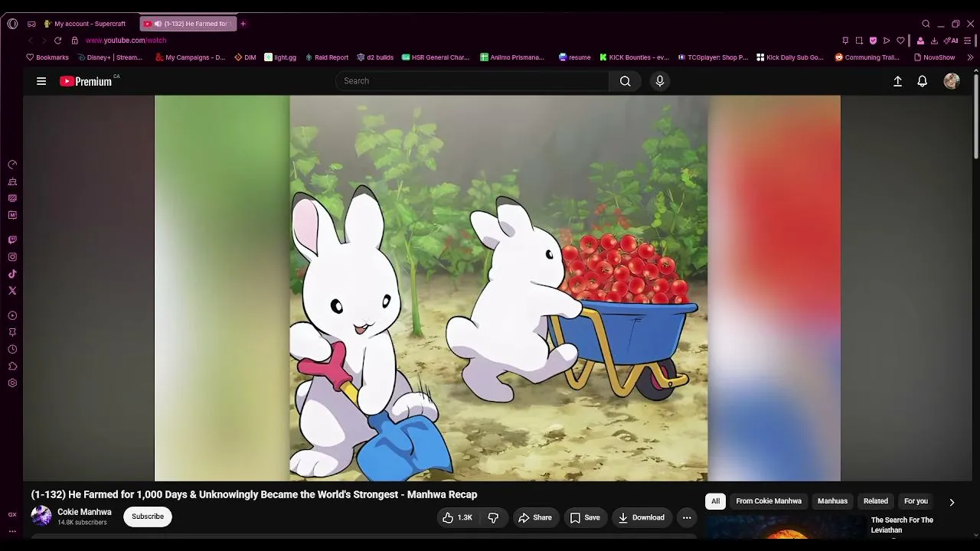Open Instagram in the Opera sidebar
The width and height of the screenshot is (980, 551).
[x=12, y=257]
